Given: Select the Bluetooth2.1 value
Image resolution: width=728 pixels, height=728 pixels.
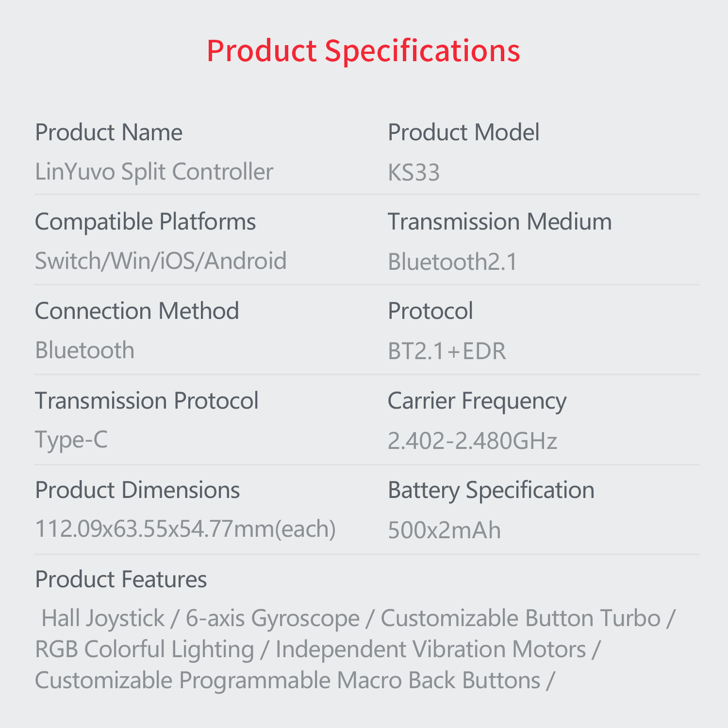Looking at the screenshot, I should point(452,262).
